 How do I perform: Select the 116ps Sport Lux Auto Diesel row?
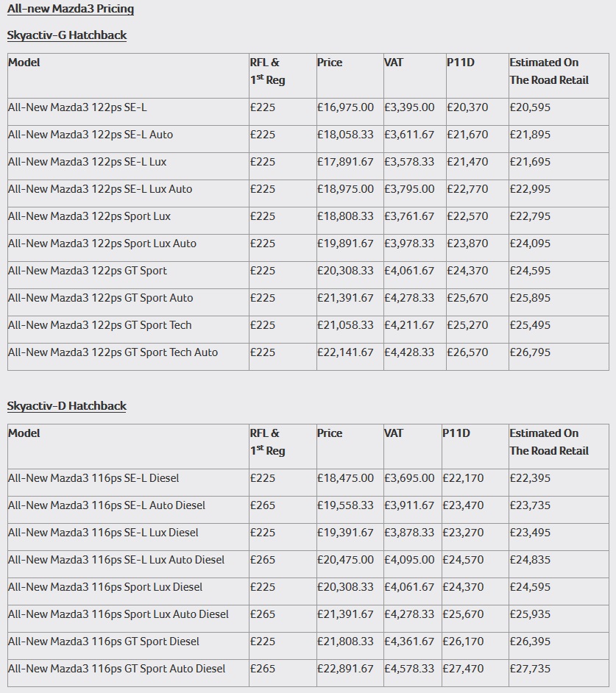(118, 614)
